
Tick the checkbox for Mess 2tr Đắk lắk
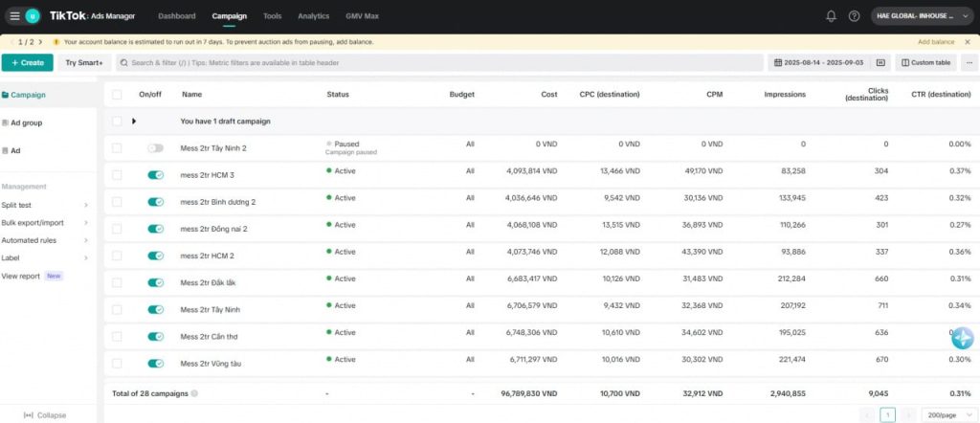[117, 282]
